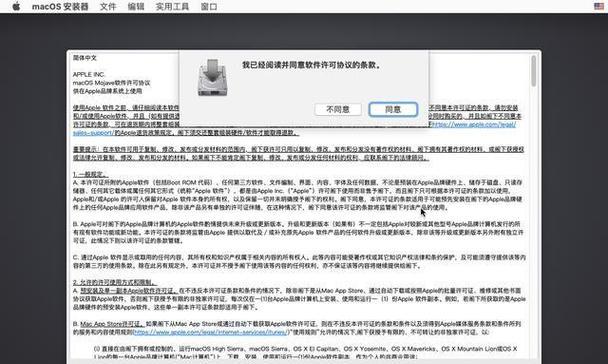608x364 pixels.
Task: Click the 重要提示 underlined paragraph start
Action: tap(86, 149)
